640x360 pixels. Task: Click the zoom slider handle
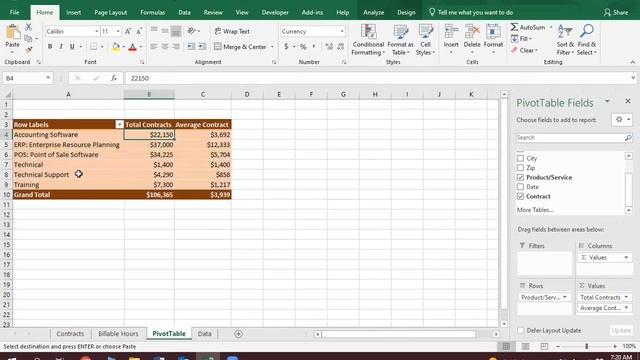[x=587, y=346]
